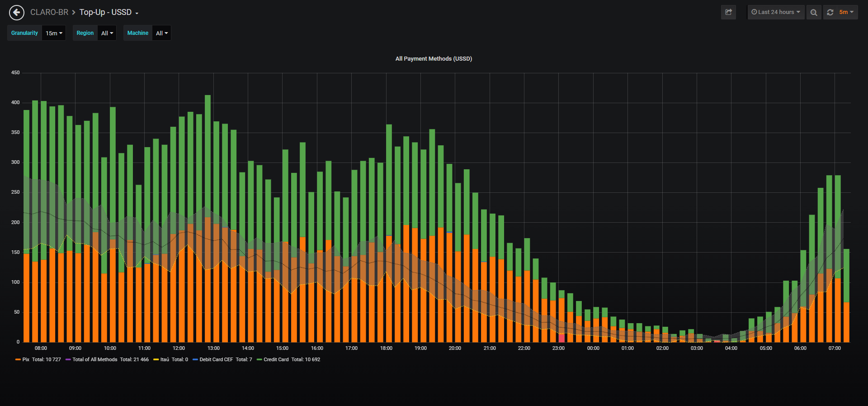This screenshot has height=406, width=868.
Task: Click the green Credit Card legend color swatch
Action: pyautogui.click(x=259, y=359)
